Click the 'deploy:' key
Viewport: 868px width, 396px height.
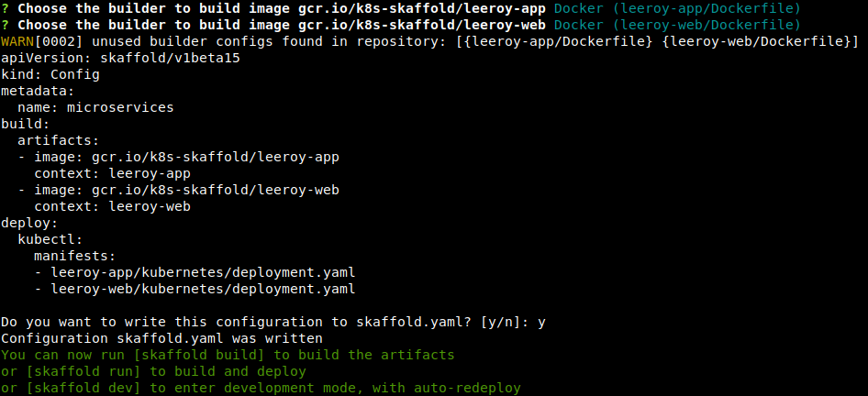point(29,223)
